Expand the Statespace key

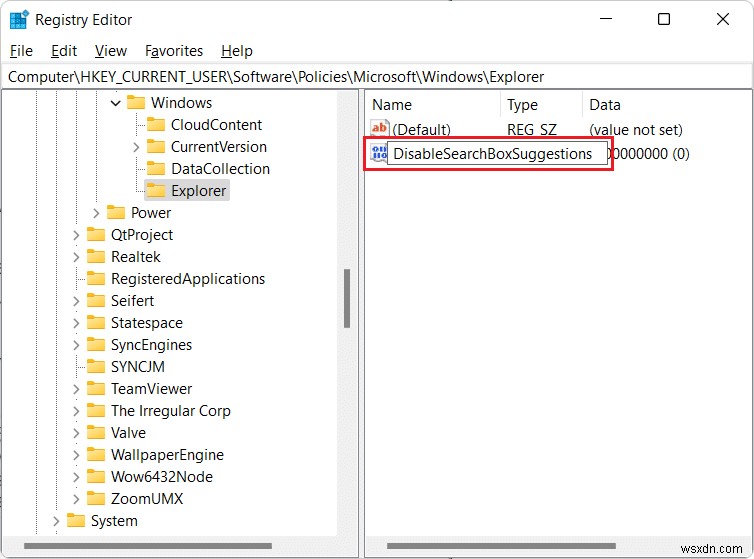click(x=75, y=323)
